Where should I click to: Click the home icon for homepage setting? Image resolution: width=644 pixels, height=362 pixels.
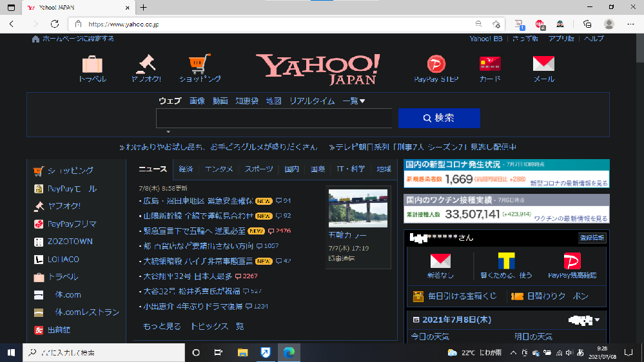pyautogui.click(x=35, y=39)
